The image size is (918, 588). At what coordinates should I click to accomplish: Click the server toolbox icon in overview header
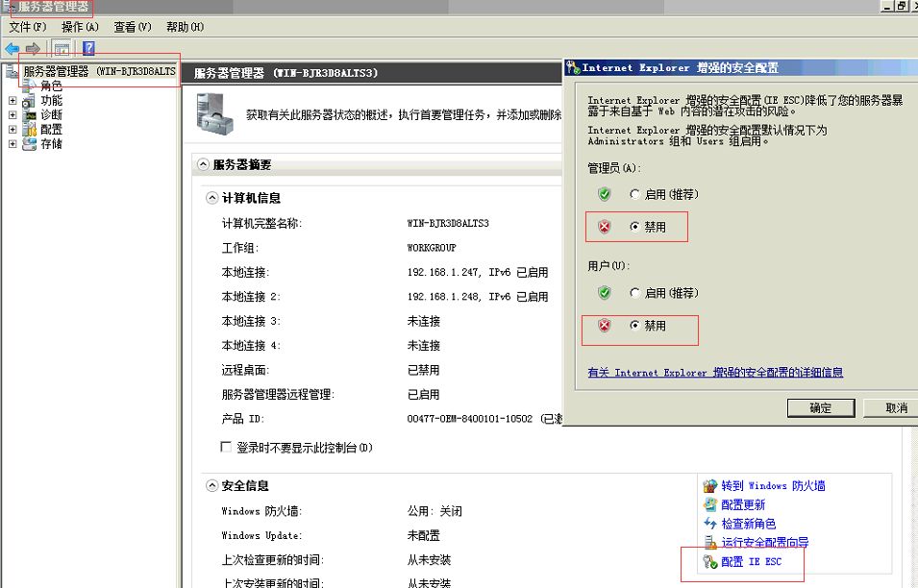[x=215, y=113]
